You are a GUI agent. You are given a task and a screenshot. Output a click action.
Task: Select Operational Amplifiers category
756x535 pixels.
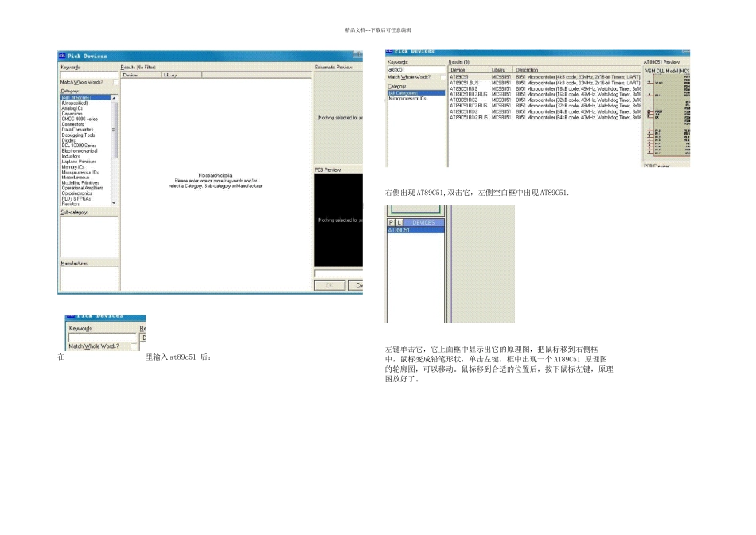pyautogui.click(x=85, y=188)
